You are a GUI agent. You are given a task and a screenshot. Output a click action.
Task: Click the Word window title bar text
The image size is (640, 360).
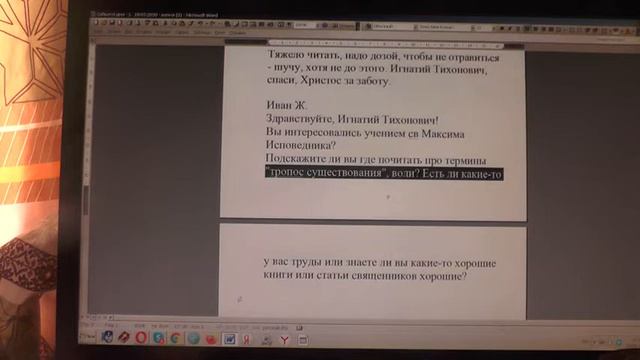[157, 15]
